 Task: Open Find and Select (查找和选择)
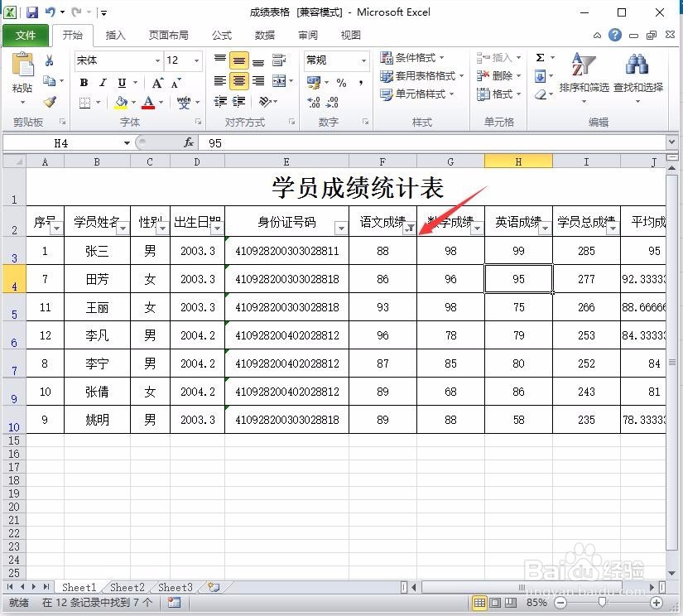pos(638,78)
